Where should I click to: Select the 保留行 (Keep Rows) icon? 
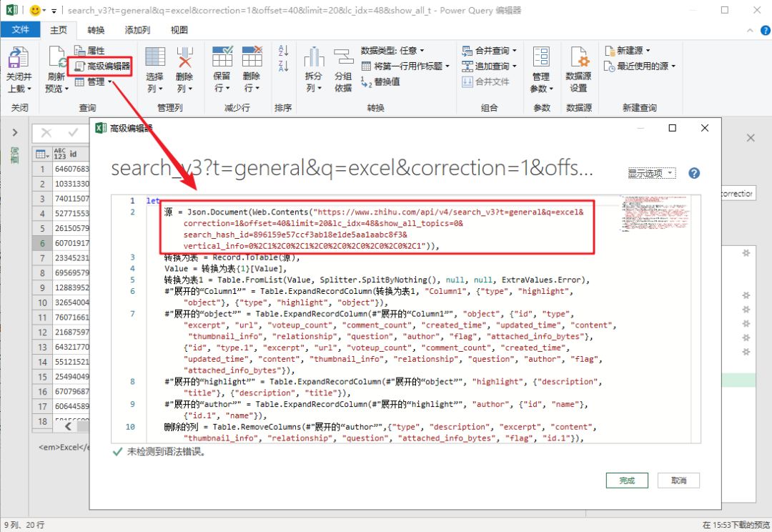pyautogui.click(x=222, y=68)
